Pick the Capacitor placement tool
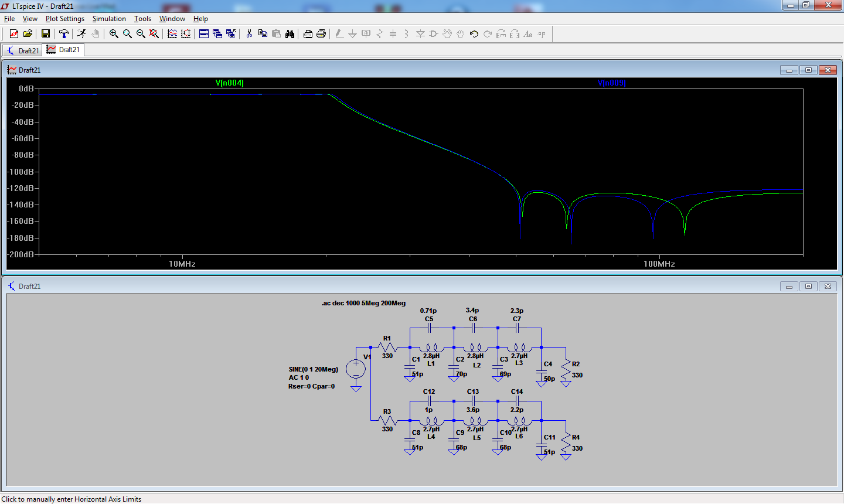Viewport: 844px width, 504px height. click(393, 34)
